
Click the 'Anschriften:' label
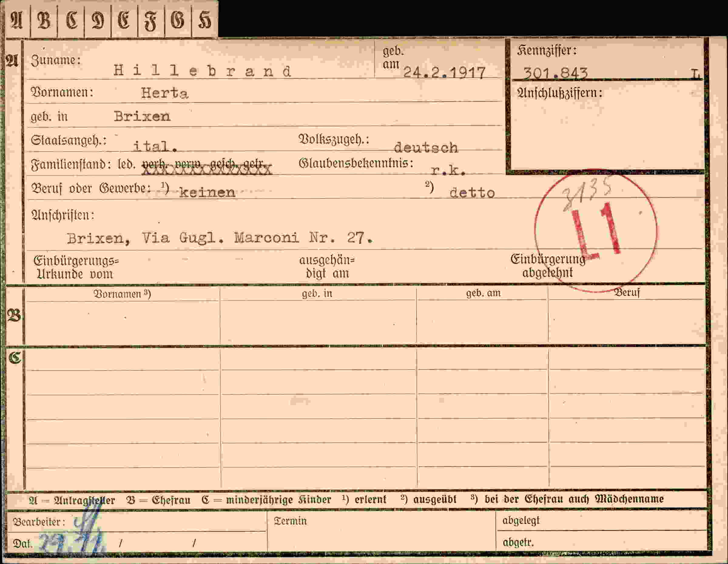(x=63, y=215)
